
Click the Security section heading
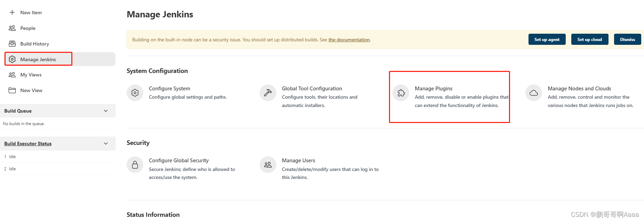click(138, 143)
